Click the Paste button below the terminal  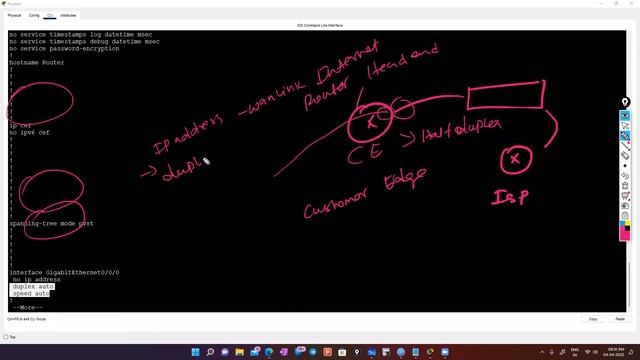[620, 319]
